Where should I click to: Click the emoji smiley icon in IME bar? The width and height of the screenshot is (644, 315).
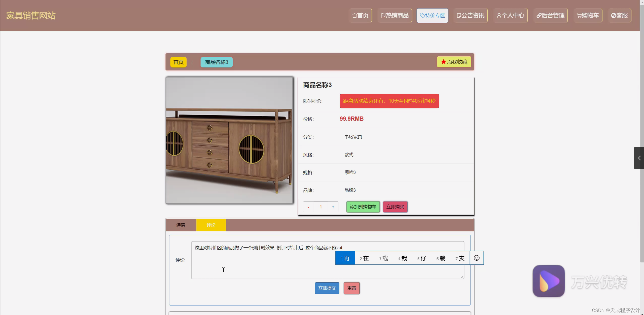pyautogui.click(x=476, y=258)
